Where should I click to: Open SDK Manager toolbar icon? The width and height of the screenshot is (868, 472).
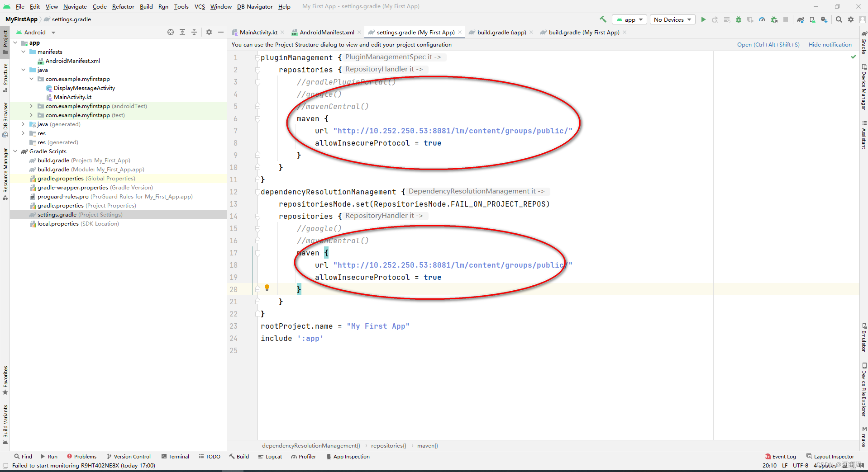coord(824,19)
